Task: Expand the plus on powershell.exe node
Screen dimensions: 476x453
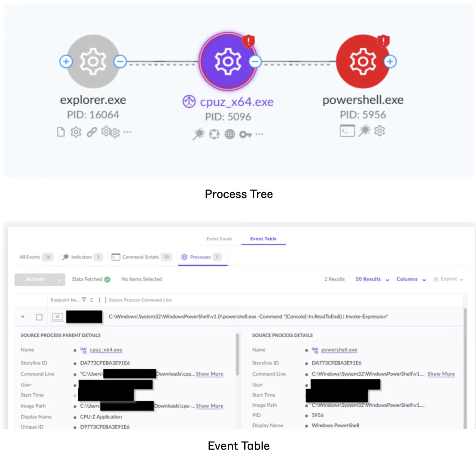Action: tap(390, 61)
